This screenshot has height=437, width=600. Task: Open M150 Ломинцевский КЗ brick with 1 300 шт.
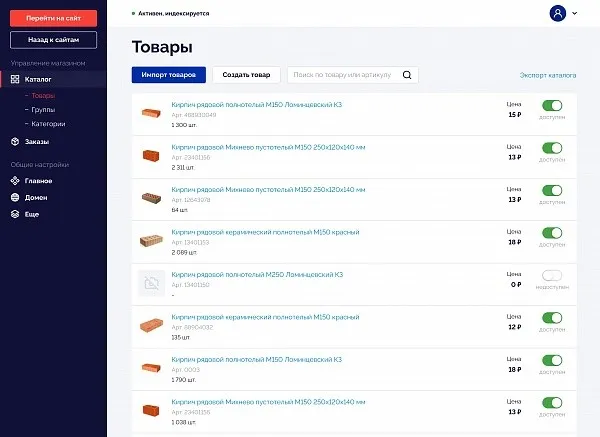point(257,105)
